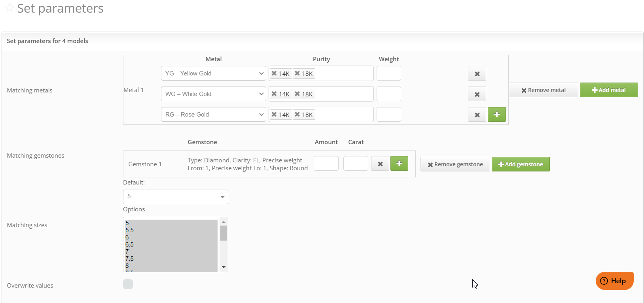
Task: Click the Options list scrollbar thumb
Action: pyautogui.click(x=224, y=233)
